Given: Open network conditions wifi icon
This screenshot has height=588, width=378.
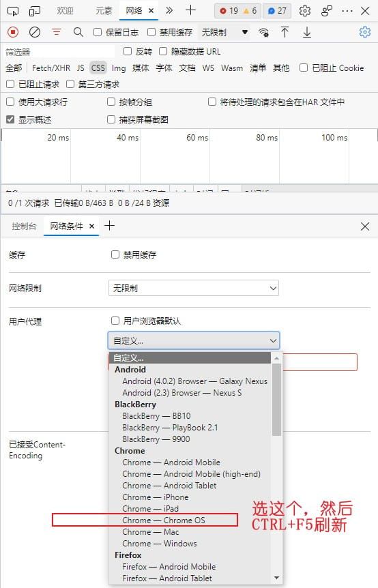Looking at the screenshot, I should click(263, 32).
